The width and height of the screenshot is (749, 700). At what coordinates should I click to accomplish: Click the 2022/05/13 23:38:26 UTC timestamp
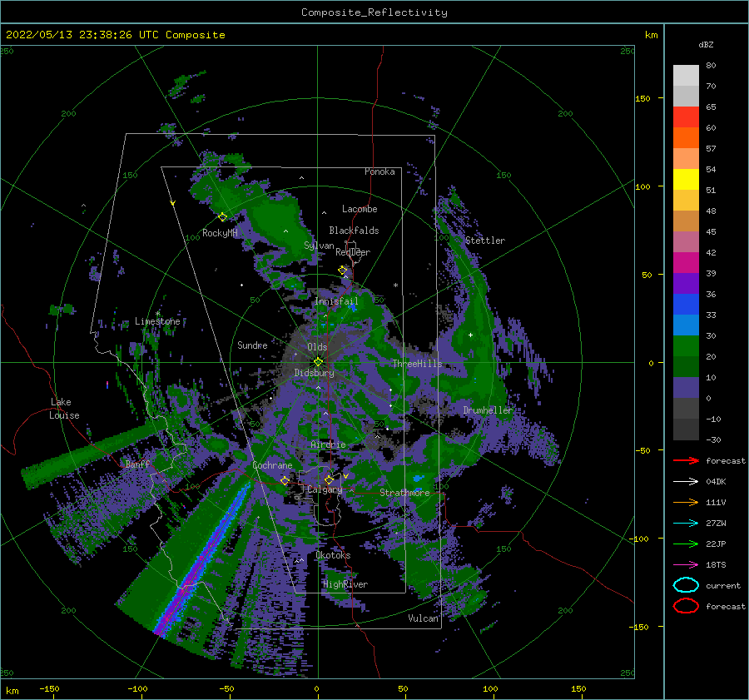point(69,35)
